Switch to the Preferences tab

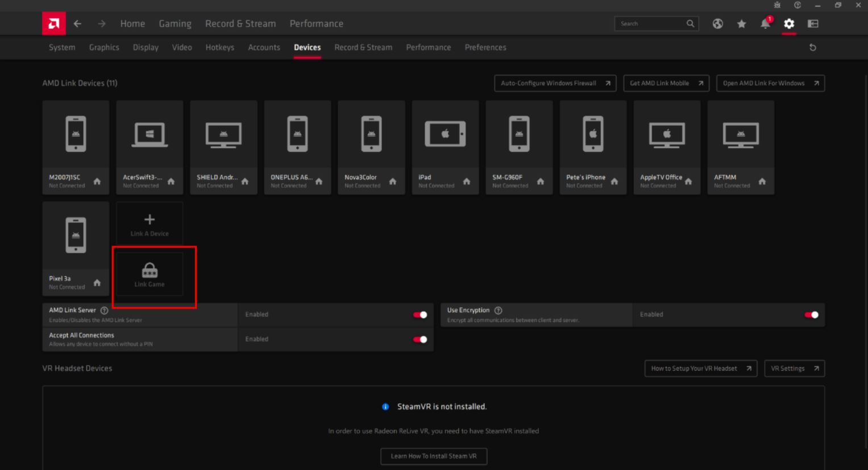(485, 47)
